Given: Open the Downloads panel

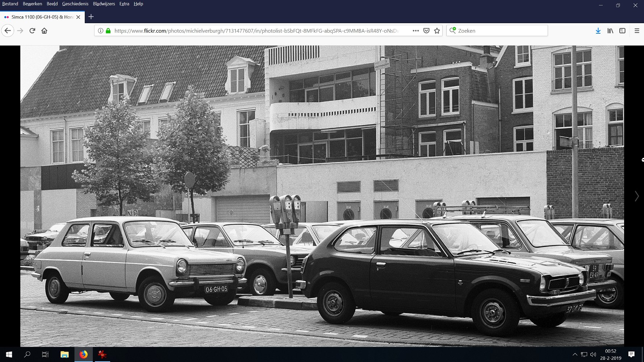Looking at the screenshot, I should point(598,31).
